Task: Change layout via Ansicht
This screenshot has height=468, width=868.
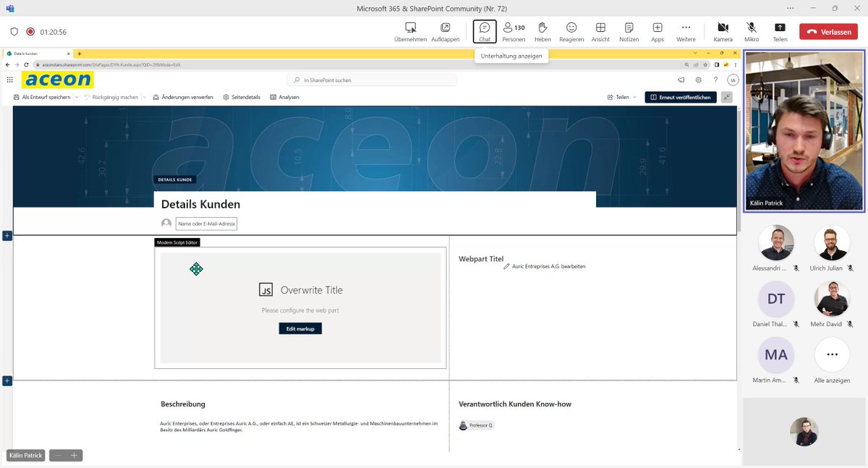Action: click(x=600, y=31)
